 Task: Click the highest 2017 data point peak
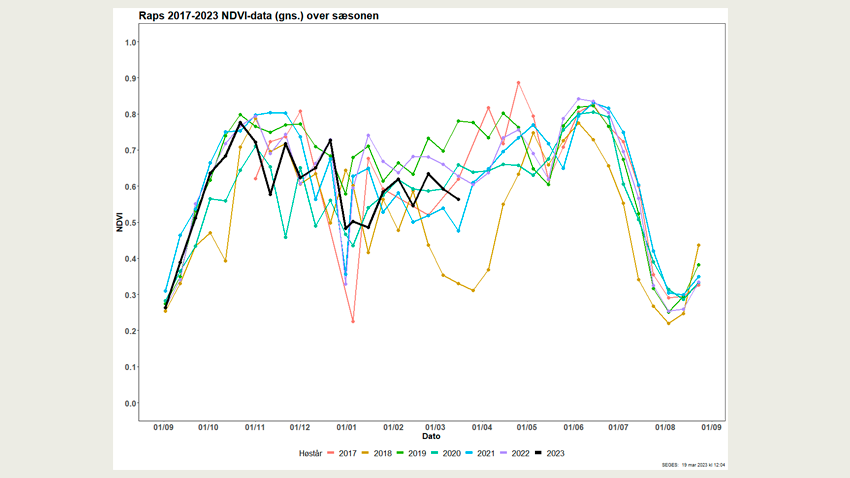pos(518,83)
